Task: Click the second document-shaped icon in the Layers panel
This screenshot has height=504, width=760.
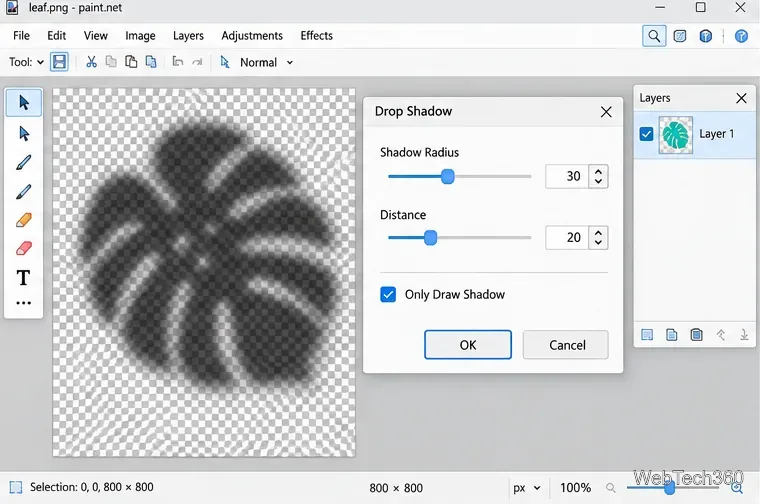Action: pyautogui.click(x=672, y=334)
